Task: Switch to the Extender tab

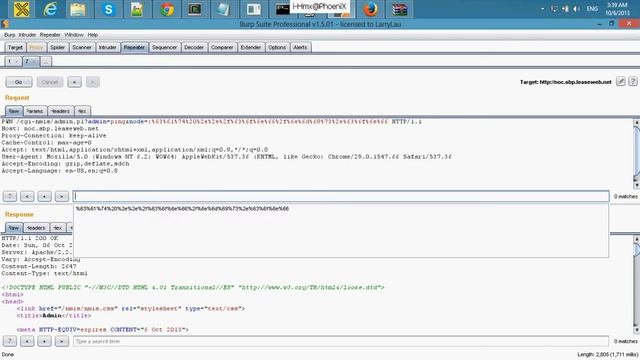Action: [x=251, y=47]
